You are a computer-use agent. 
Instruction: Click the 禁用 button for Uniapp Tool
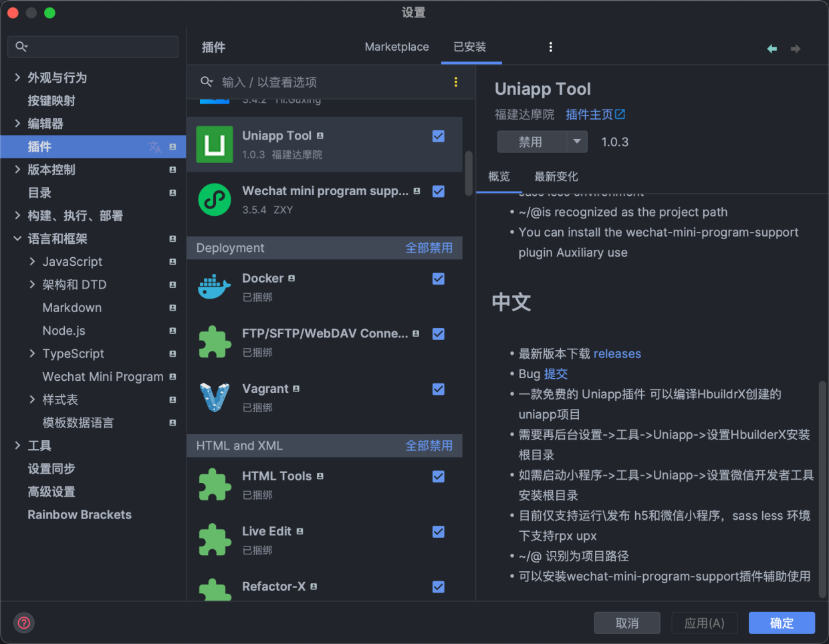click(532, 142)
